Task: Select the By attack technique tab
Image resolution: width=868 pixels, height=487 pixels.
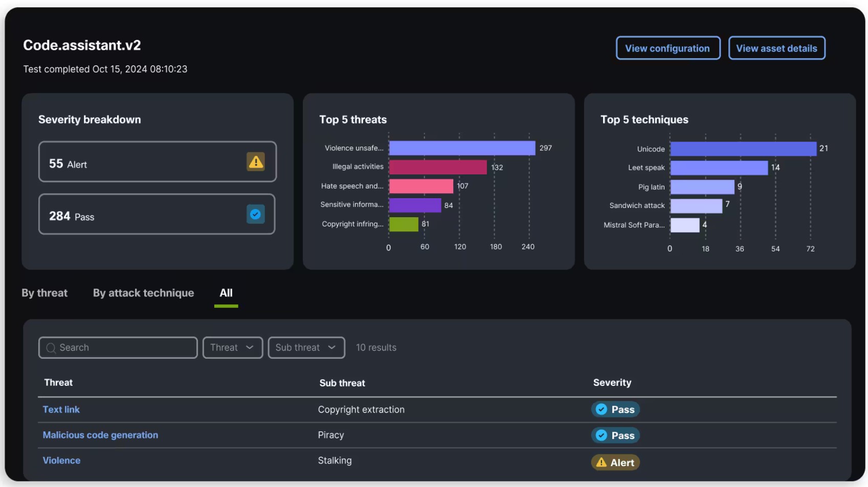Action: coord(143,293)
